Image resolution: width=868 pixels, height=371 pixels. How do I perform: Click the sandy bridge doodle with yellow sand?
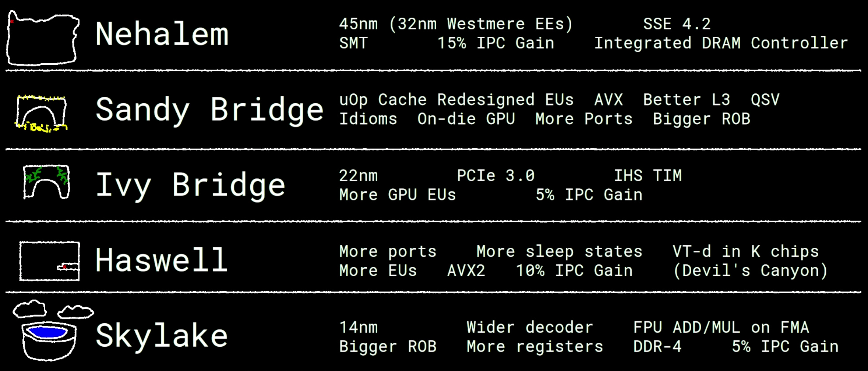point(41,113)
